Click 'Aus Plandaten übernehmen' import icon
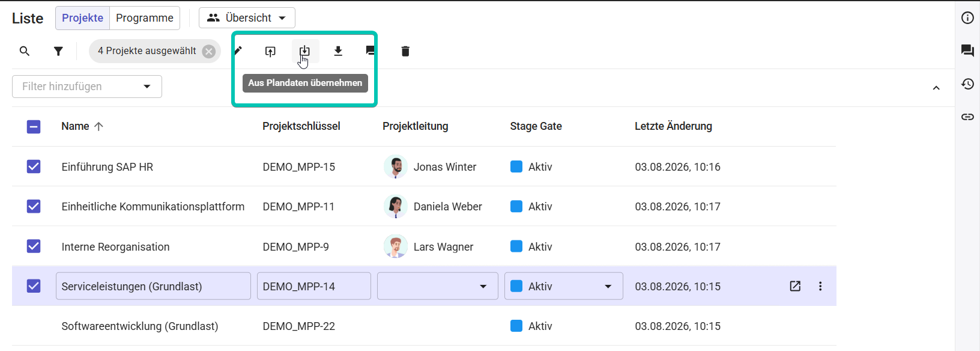Viewport: 980px width, 351px height. (x=304, y=51)
